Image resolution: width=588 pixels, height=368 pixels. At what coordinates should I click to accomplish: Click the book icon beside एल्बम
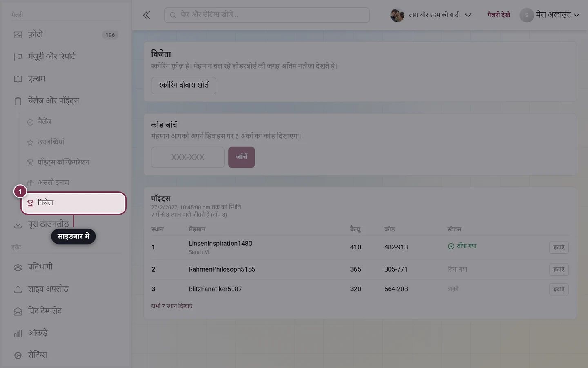coord(18,79)
